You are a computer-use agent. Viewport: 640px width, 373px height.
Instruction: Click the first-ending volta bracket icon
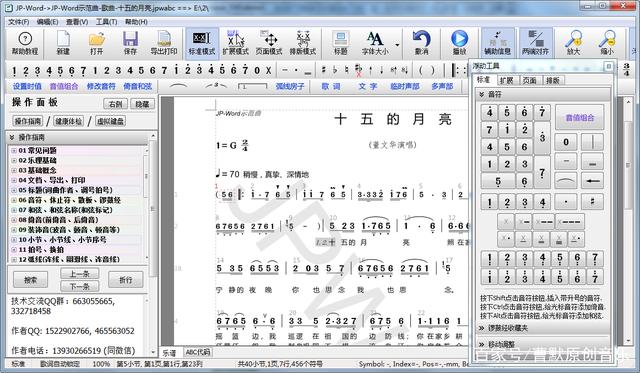252,86
